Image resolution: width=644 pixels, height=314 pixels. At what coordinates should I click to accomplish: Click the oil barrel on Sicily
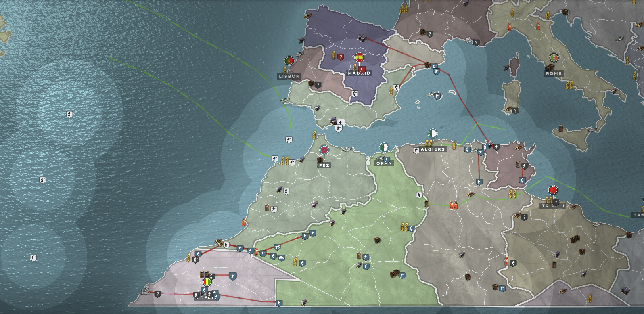click(x=561, y=128)
